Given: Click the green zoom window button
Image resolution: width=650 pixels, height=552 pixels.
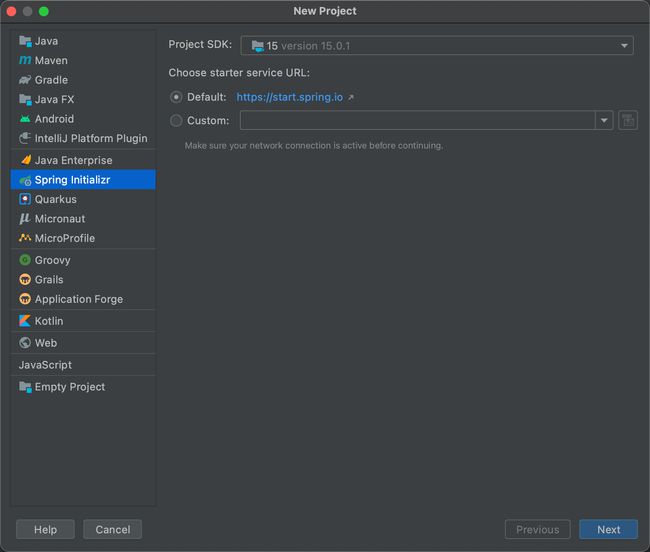Looking at the screenshot, I should [44, 12].
